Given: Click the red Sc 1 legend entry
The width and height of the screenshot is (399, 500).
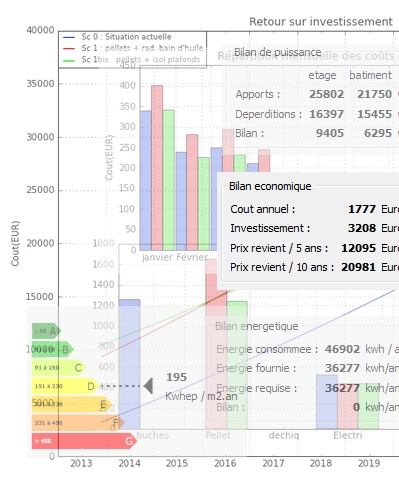Looking at the screenshot, I should coord(133,48).
